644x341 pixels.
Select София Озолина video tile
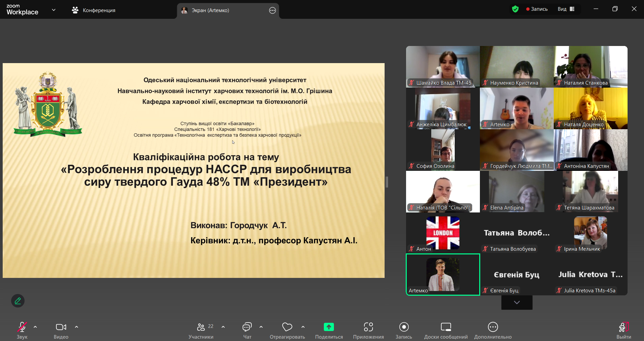tap(443, 150)
